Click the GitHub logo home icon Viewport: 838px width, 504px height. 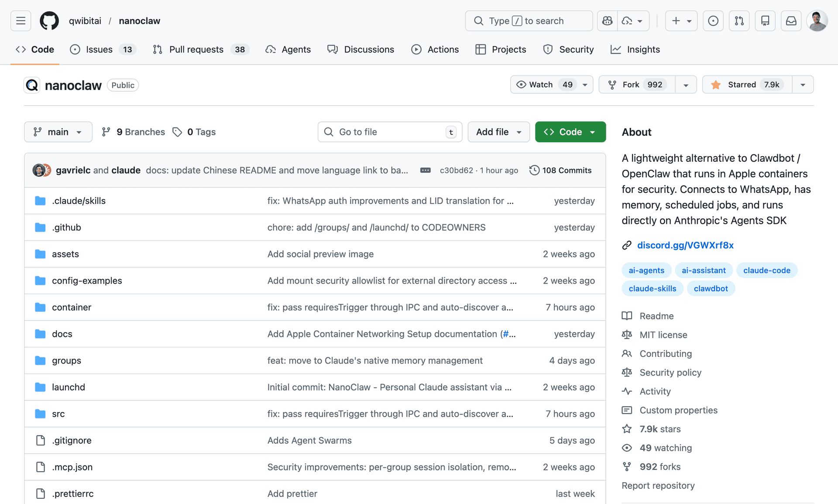[49, 21]
